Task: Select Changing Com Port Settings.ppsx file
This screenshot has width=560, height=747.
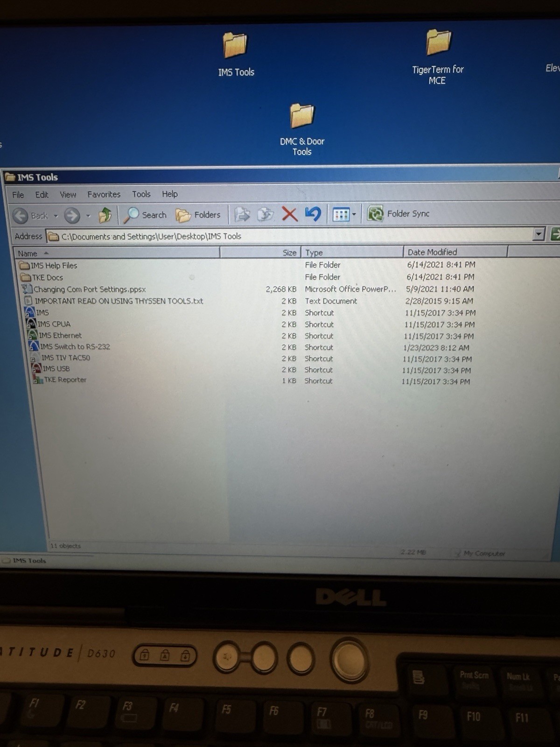Action: [x=84, y=289]
